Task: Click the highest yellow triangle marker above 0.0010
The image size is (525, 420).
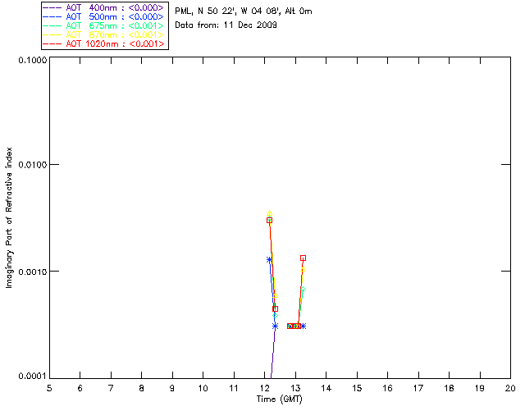Action: coord(270,213)
